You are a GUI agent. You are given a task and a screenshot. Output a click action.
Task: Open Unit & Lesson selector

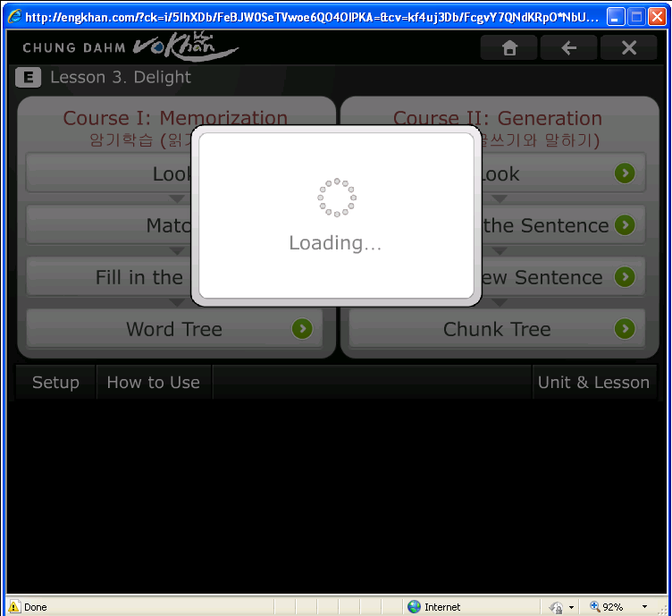pos(594,383)
